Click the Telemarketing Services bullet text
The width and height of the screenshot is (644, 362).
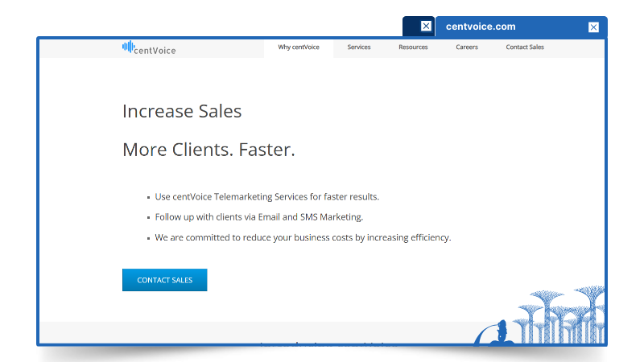(x=266, y=196)
